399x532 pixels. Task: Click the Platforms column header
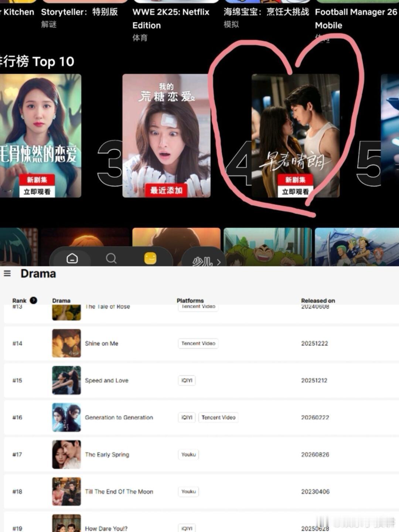tap(190, 300)
